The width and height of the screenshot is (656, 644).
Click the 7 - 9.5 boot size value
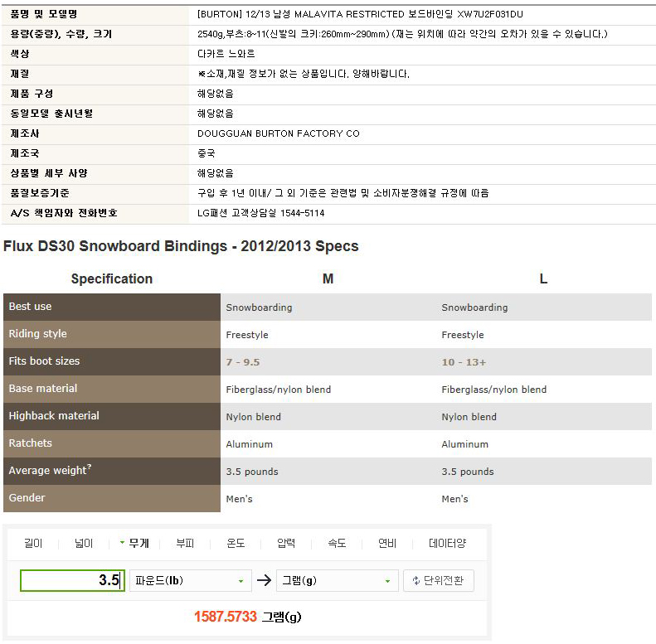point(244,362)
